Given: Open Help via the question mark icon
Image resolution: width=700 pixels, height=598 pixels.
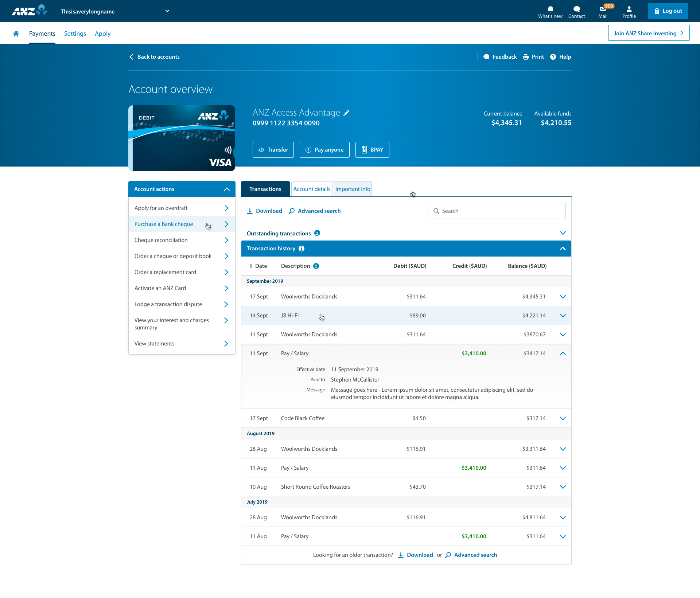Looking at the screenshot, I should click(553, 57).
